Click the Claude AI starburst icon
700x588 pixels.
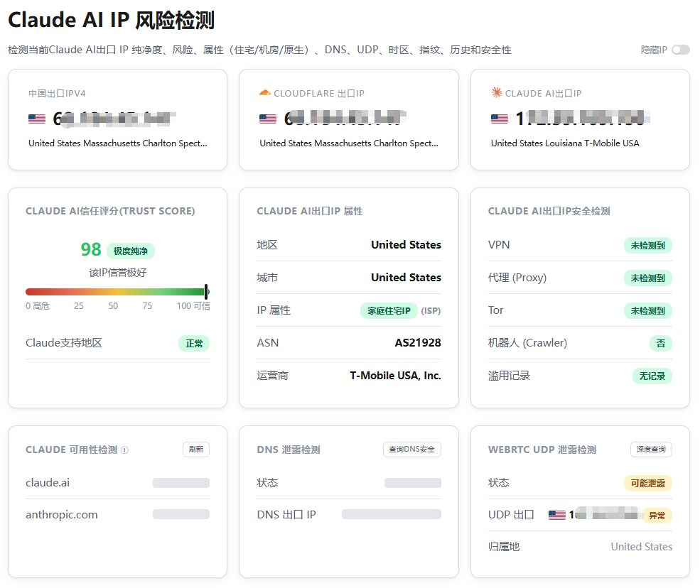(x=497, y=92)
